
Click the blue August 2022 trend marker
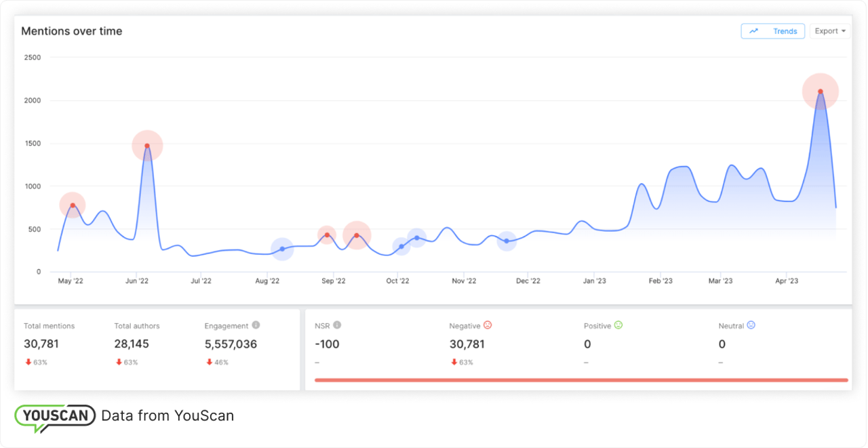coord(282,249)
